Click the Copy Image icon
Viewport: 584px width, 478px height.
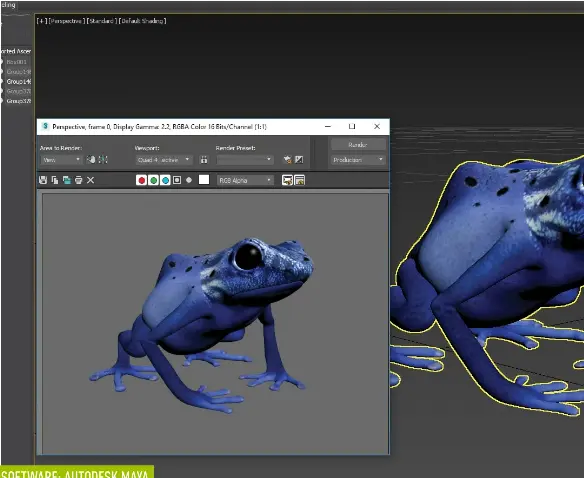55,180
